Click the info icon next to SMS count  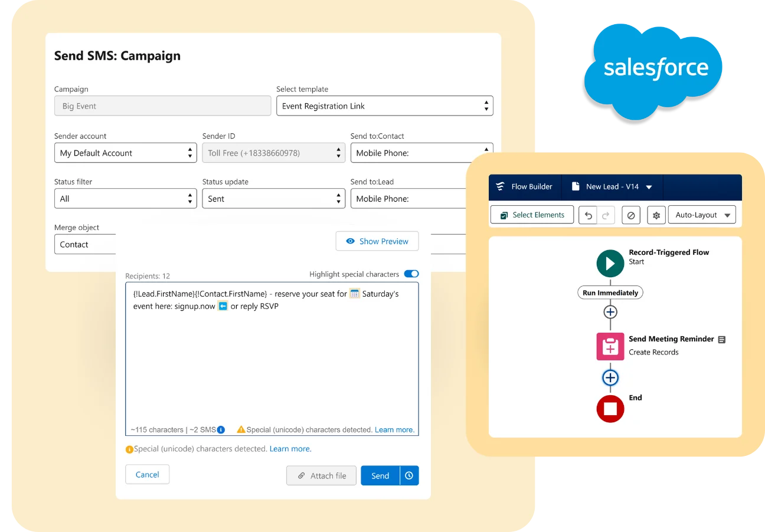click(220, 429)
